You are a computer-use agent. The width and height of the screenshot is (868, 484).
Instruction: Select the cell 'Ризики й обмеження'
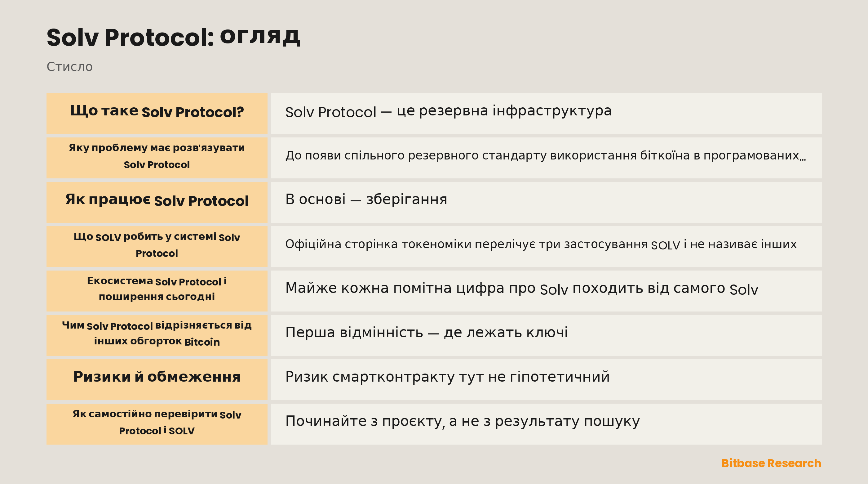click(x=157, y=380)
